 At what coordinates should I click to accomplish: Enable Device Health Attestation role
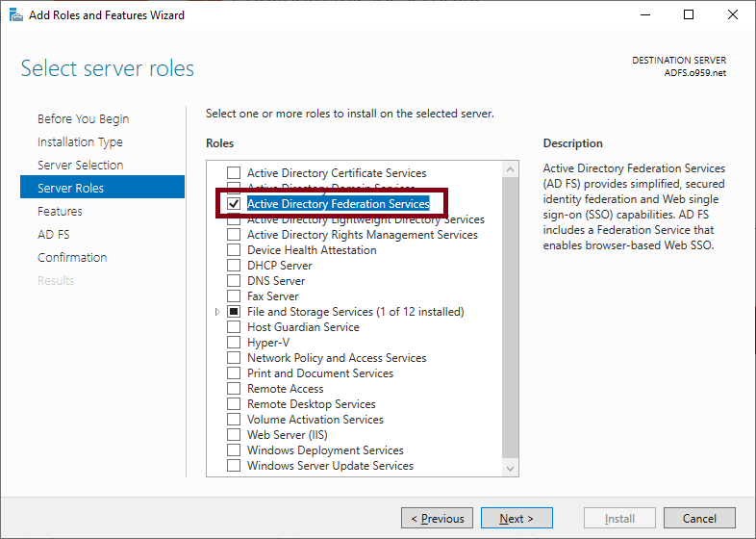(234, 250)
